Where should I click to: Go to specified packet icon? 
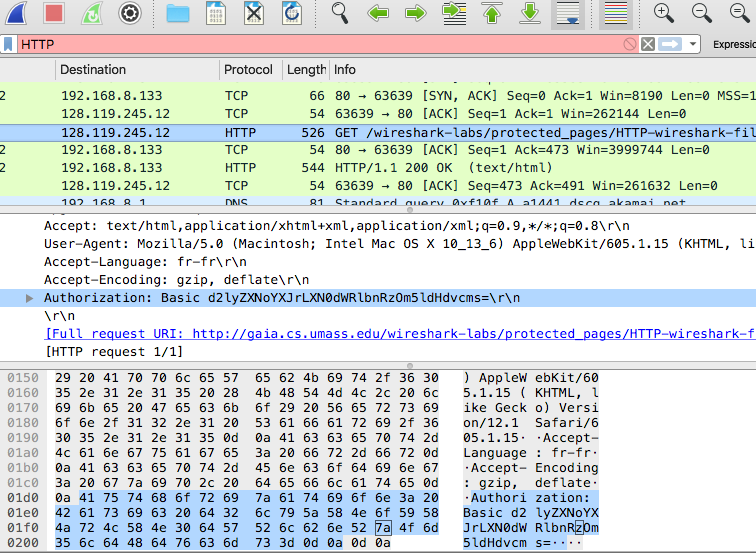click(454, 13)
